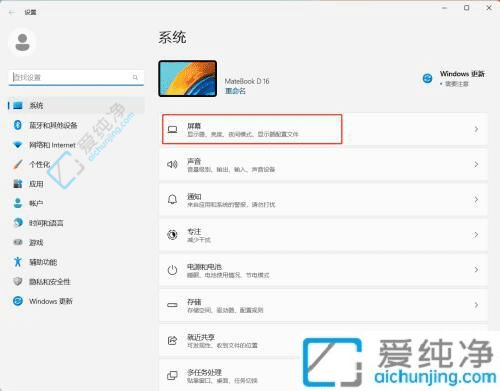Expand the 专注 row chevron

[x=476, y=235]
